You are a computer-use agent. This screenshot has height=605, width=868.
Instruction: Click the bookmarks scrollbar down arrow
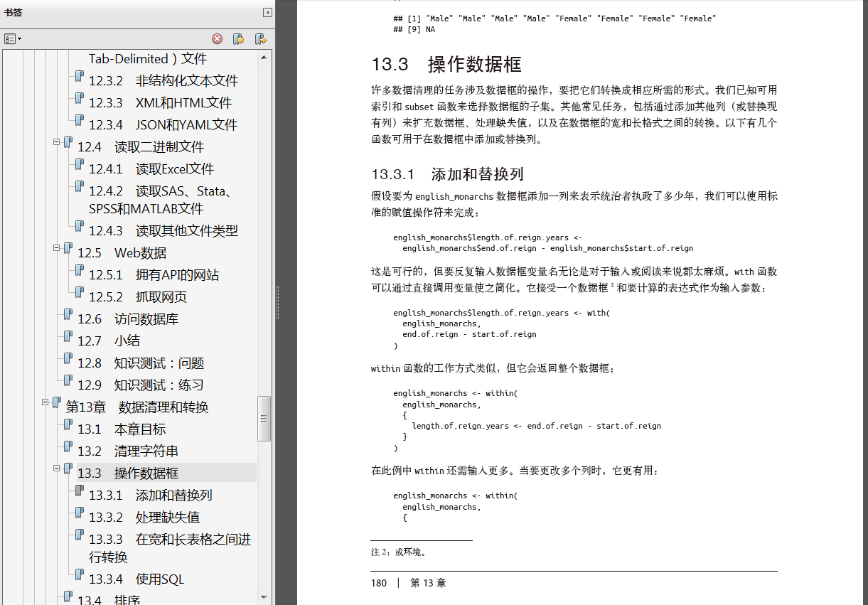(x=264, y=597)
